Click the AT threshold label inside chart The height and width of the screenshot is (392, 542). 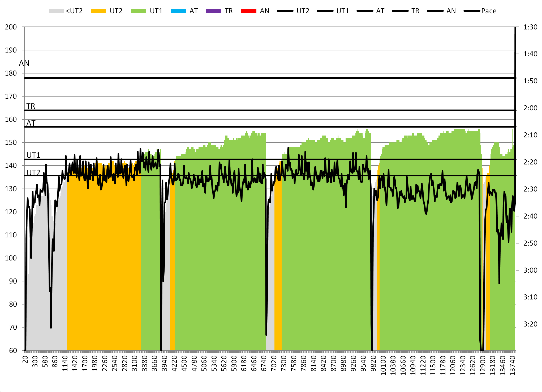coord(31,123)
